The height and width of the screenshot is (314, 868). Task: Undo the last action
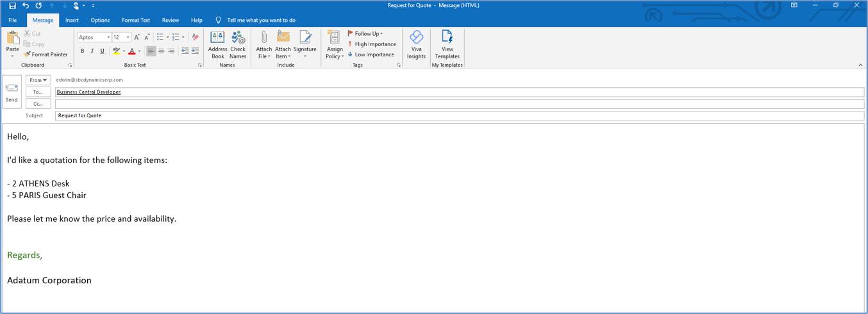pyautogui.click(x=26, y=6)
